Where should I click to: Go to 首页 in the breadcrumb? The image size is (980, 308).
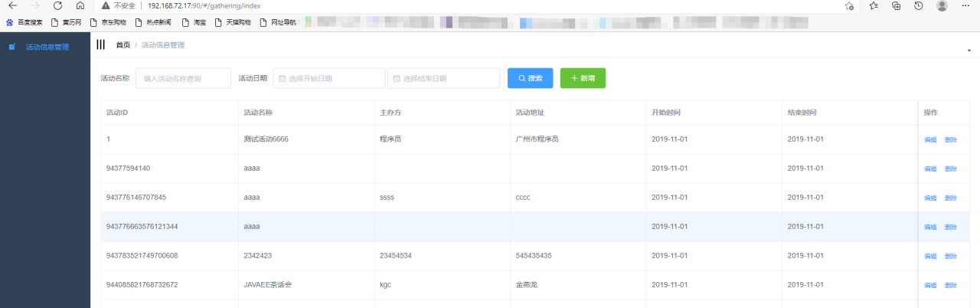pyautogui.click(x=122, y=45)
